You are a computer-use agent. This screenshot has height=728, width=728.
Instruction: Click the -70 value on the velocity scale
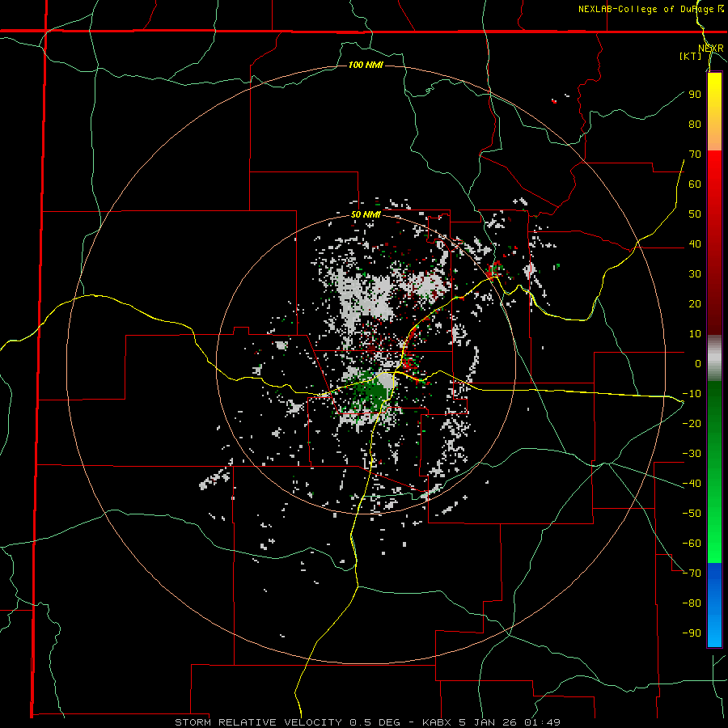click(692, 574)
